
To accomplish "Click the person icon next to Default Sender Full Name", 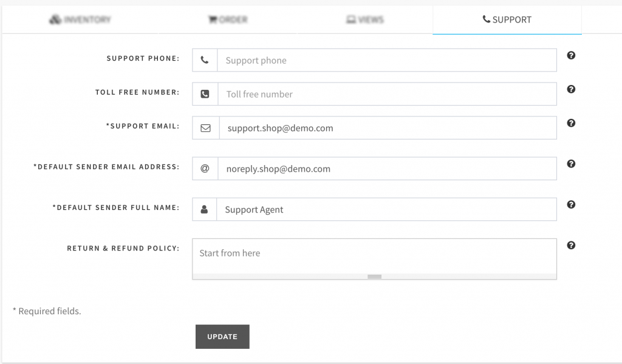I will 205,209.
